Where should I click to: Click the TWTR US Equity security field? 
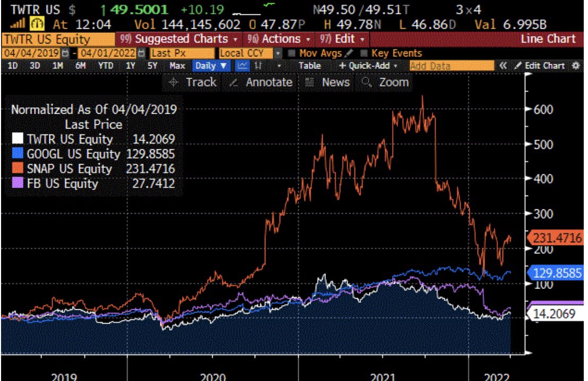coord(58,39)
